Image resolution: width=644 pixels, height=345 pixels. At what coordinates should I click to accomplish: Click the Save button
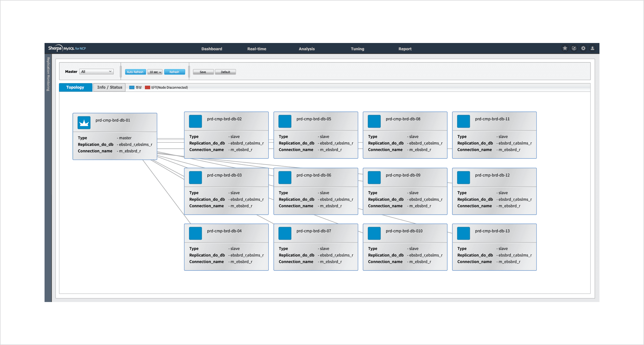(x=203, y=72)
